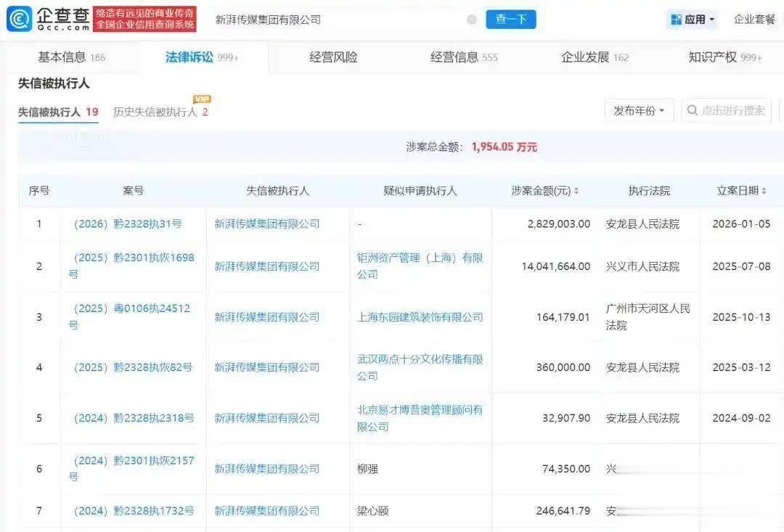Click applicant name 梁心颐

pyautogui.click(x=372, y=511)
